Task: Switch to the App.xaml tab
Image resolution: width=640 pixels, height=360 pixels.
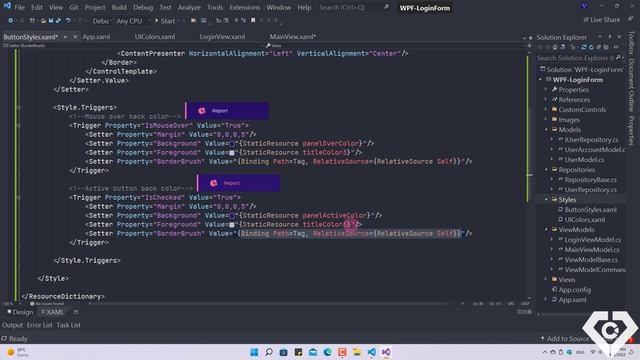Action: [96, 37]
